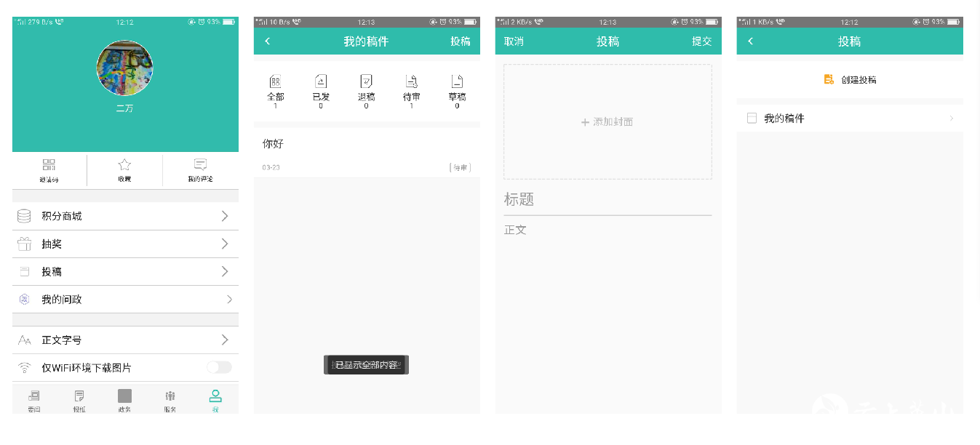
Task: Select the 退稿 rejected filter icon
Action: [366, 81]
